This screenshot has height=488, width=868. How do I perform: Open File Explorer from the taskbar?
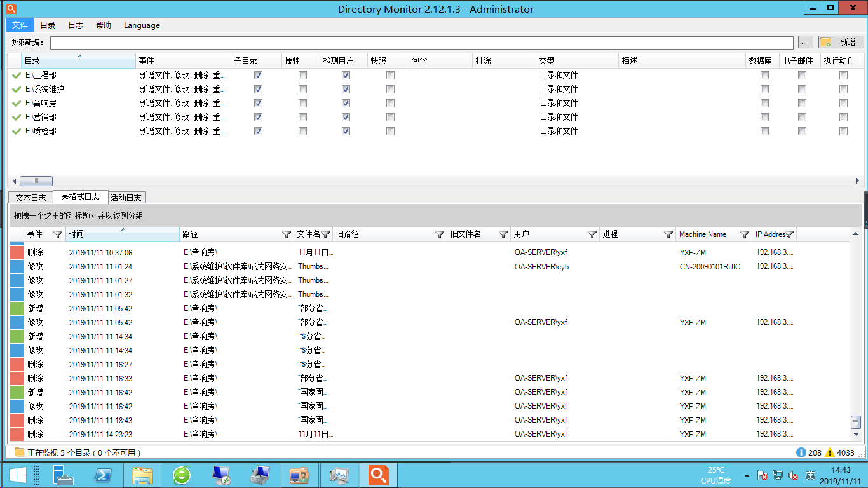(x=142, y=475)
